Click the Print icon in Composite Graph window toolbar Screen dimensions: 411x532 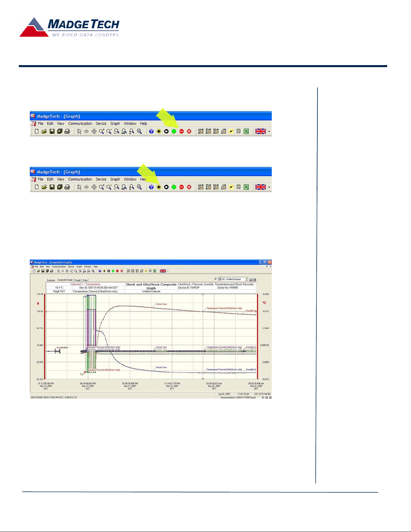[51, 271]
